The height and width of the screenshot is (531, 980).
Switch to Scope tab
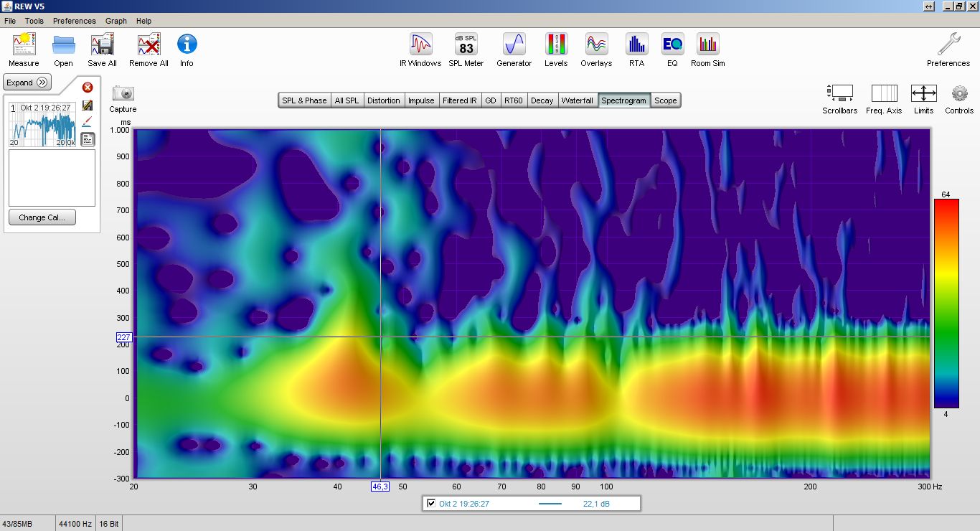click(665, 100)
